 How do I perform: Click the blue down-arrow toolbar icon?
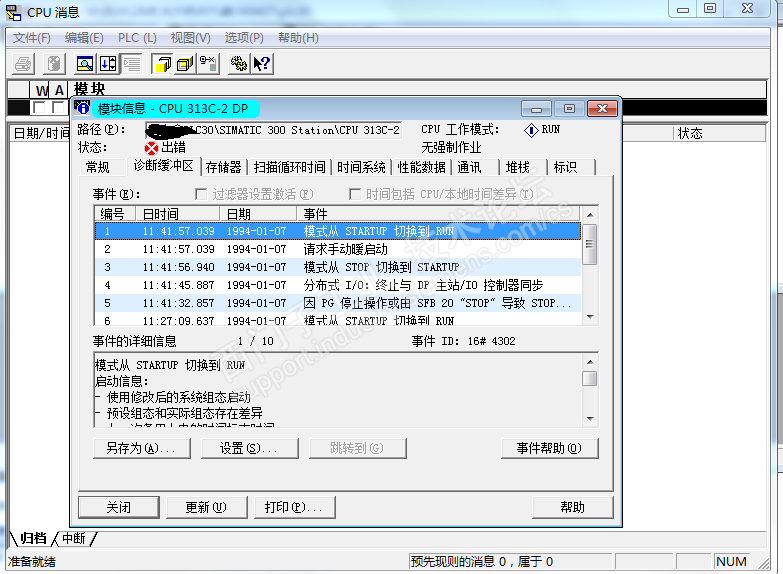tap(108, 64)
